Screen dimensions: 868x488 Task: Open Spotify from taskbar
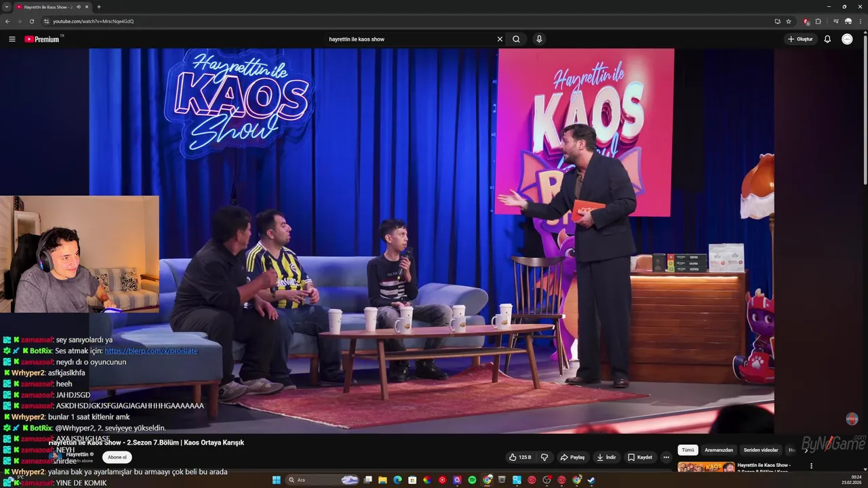[x=472, y=480]
